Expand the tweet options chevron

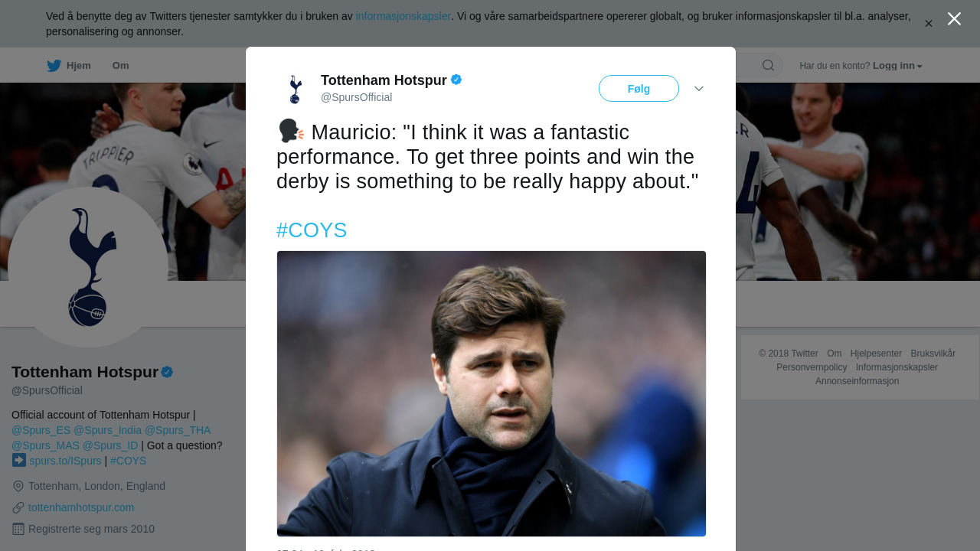[699, 89]
